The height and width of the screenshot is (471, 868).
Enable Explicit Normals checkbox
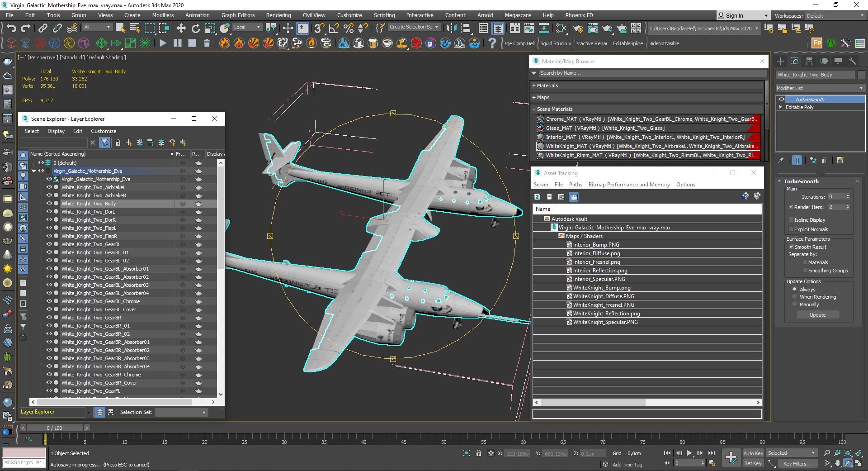point(791,229)
